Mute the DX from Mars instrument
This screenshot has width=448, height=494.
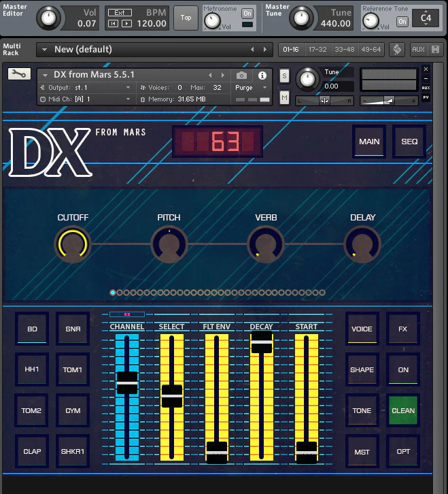point(284,98)
